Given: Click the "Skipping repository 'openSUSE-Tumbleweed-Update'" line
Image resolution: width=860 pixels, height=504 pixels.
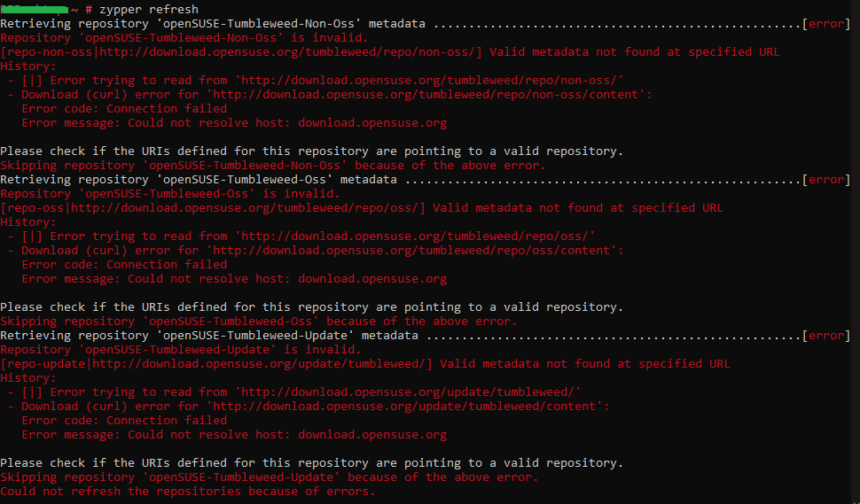Looking at the screenshot, I should [270, 477].
